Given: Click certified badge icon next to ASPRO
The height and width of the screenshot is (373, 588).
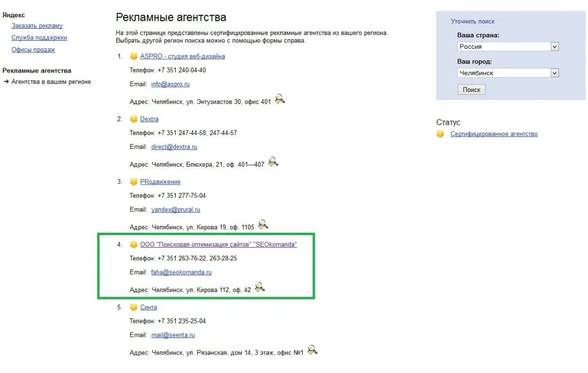Looking at the screenshot, I should click(133, 56).
